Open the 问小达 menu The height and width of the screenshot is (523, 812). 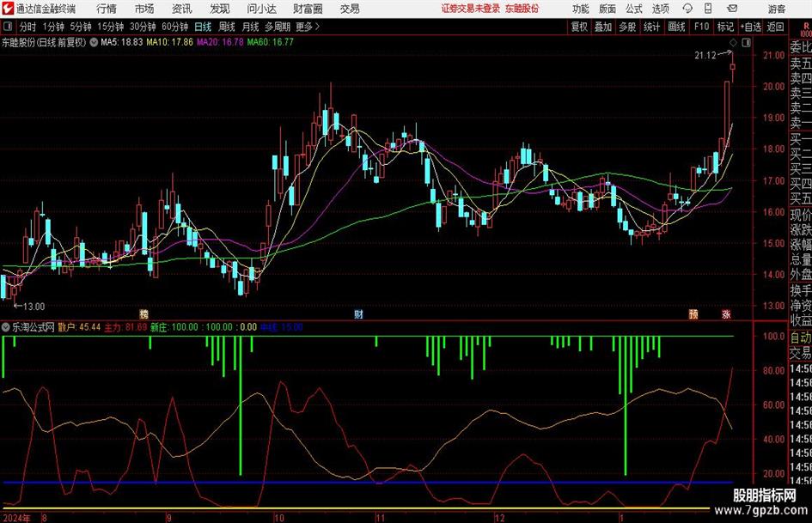click(261, 9)
